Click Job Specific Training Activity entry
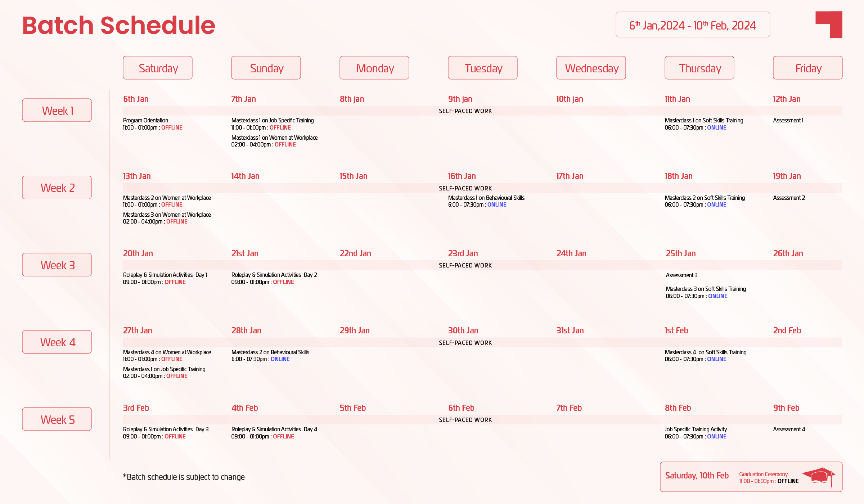Viewport: 864px width, 504px height. (696, 433)
